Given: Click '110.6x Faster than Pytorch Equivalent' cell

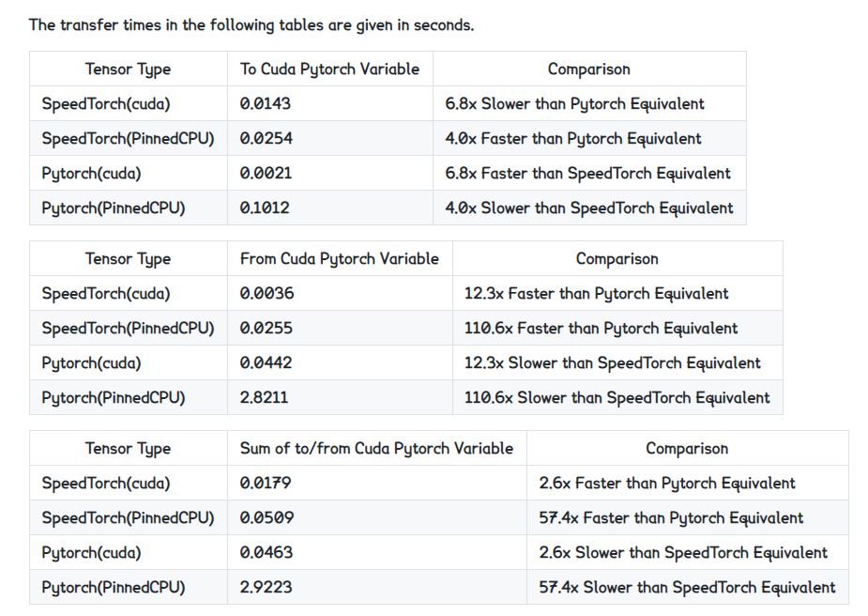Looking at the screenshot, I should pos(601,328).
